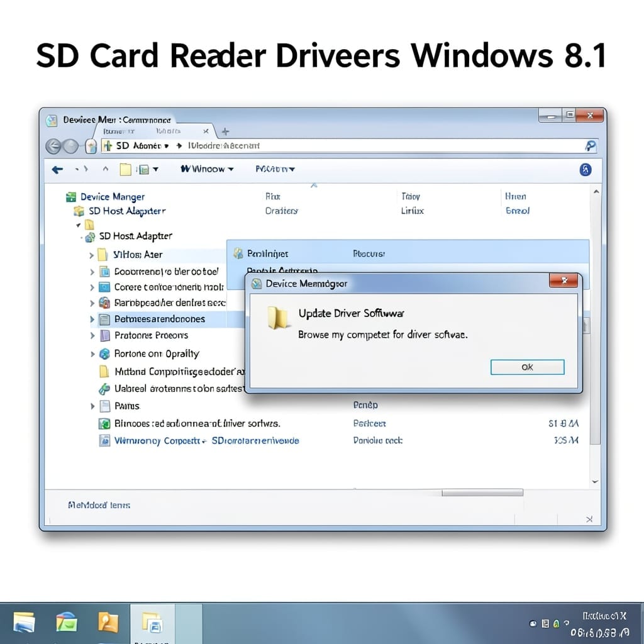Click the Tdoy column header

(411, 196)
